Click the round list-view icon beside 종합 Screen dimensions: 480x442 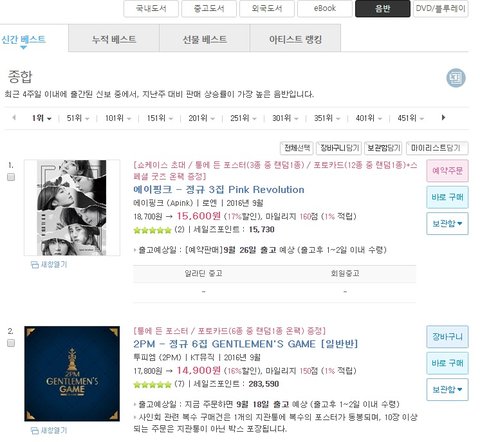[x=456, y=78]
